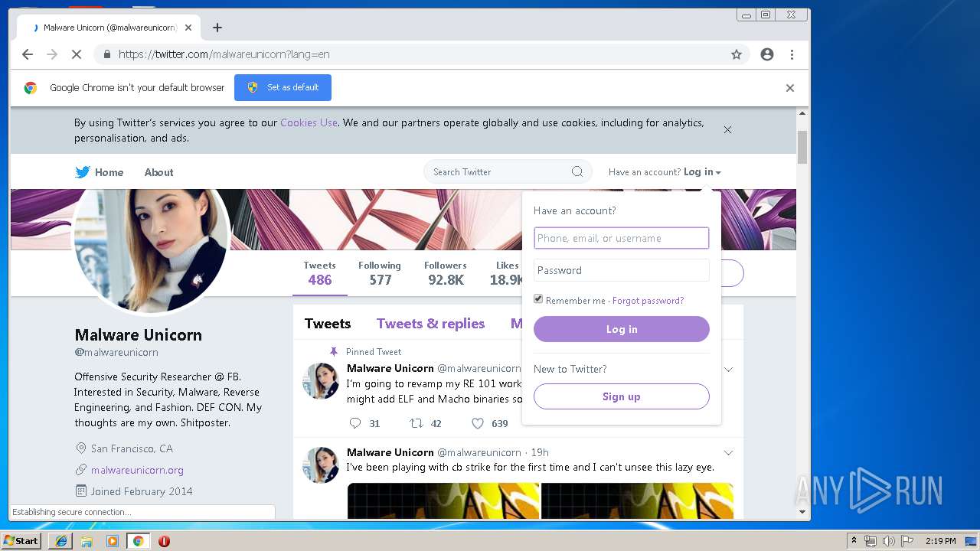980x551 pixels.
Task: Click the @malwareunicorn handle under the name
Action: click(x=116, y=352)
